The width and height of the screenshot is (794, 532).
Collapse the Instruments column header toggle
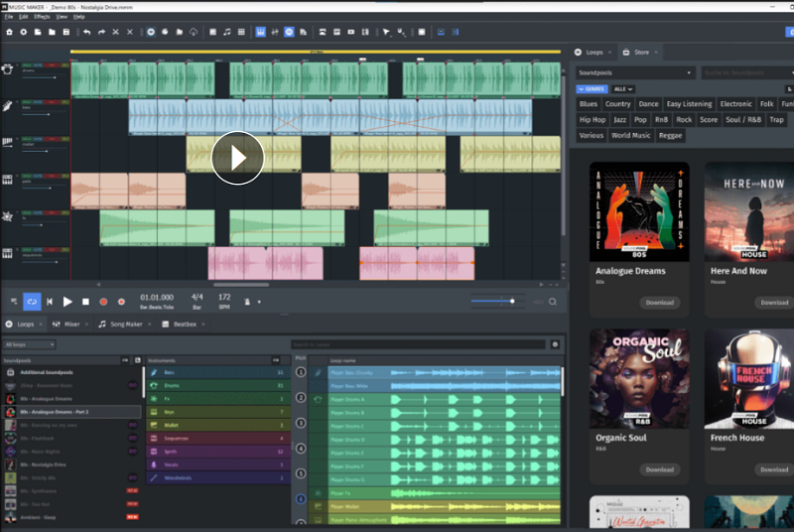276,360
